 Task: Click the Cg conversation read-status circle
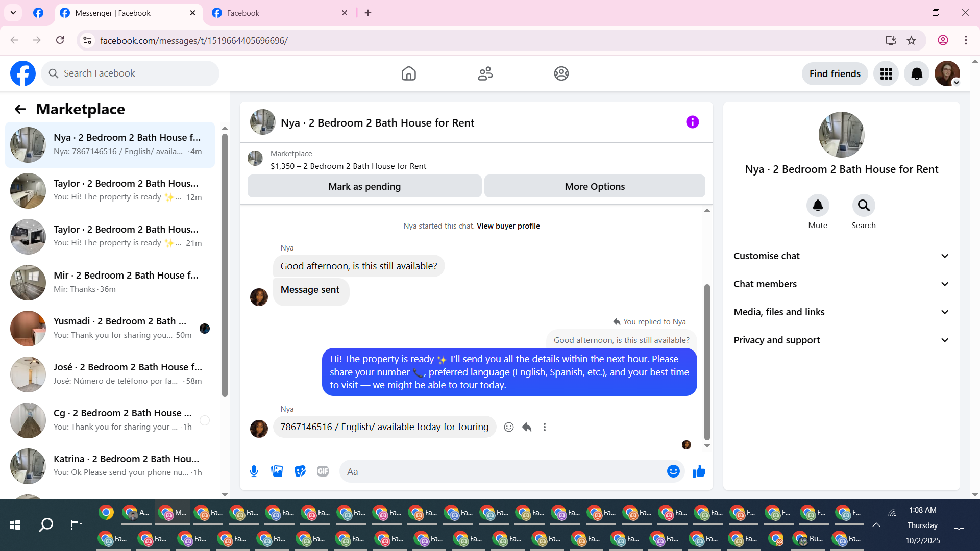[x=205, y=420]
